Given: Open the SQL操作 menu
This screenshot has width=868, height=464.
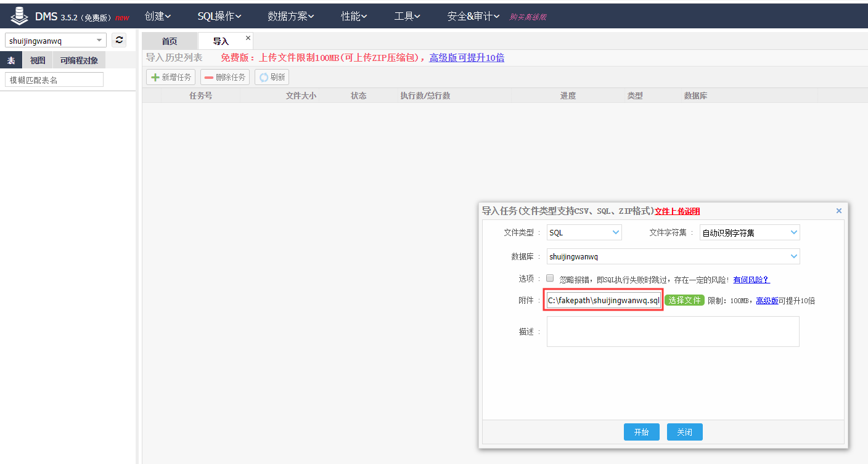Looking at the screenshot, I should click(219, 17).
